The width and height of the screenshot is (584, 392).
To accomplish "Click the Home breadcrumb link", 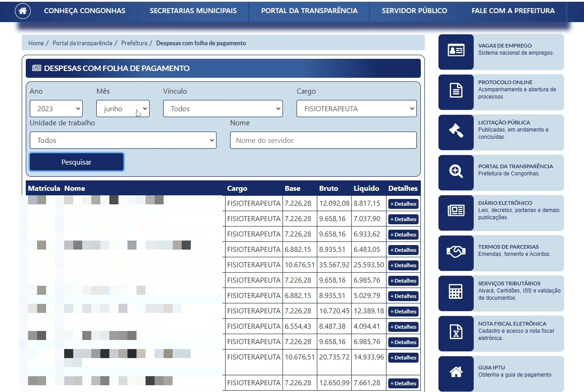I will click(x=36, y=43).
